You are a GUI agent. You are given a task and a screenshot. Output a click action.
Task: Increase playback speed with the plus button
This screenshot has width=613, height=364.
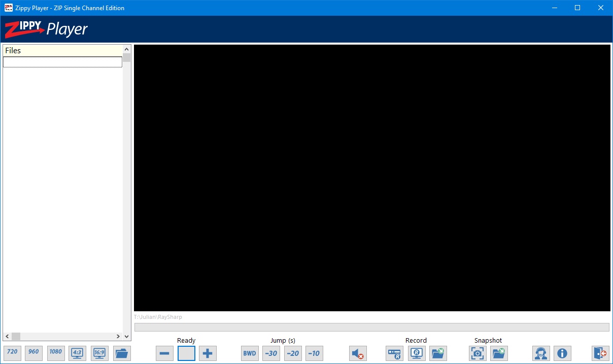(208, 353)
